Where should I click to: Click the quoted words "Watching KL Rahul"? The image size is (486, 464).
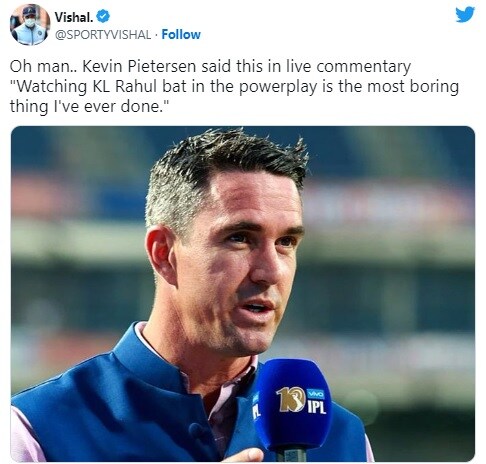[85, 86]
